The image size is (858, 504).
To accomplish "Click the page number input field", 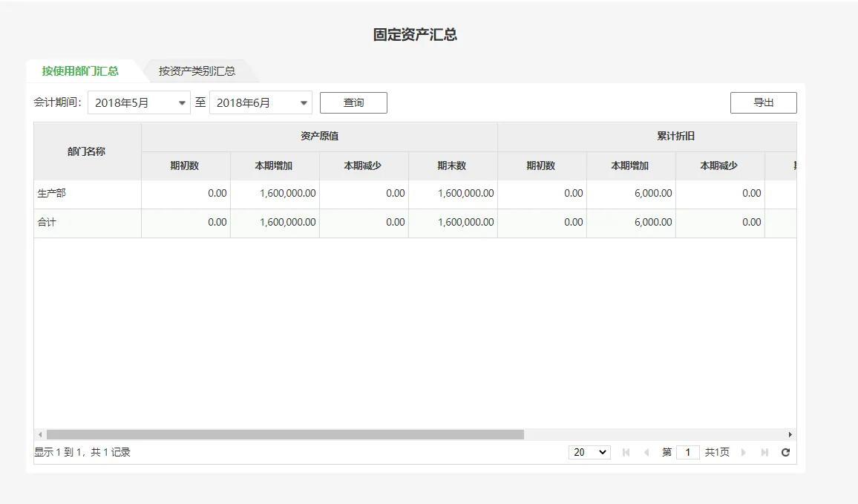I will 688,451.
